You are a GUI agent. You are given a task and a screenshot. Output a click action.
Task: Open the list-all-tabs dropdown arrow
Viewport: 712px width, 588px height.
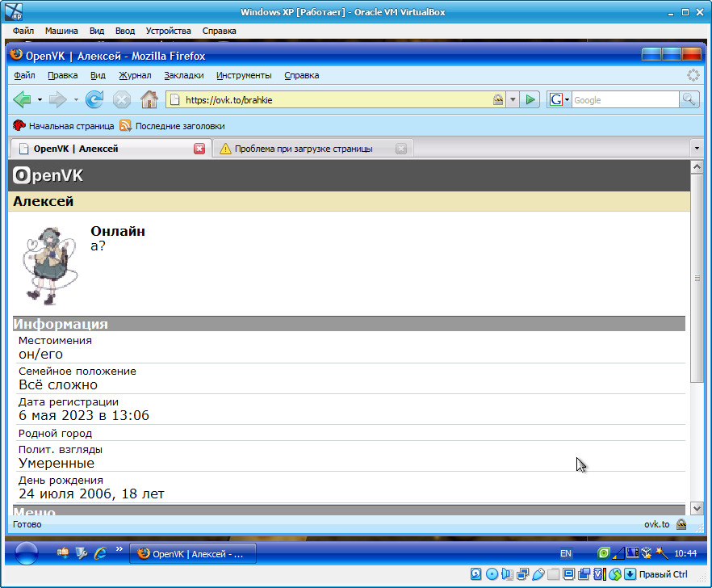click(697, 149)
